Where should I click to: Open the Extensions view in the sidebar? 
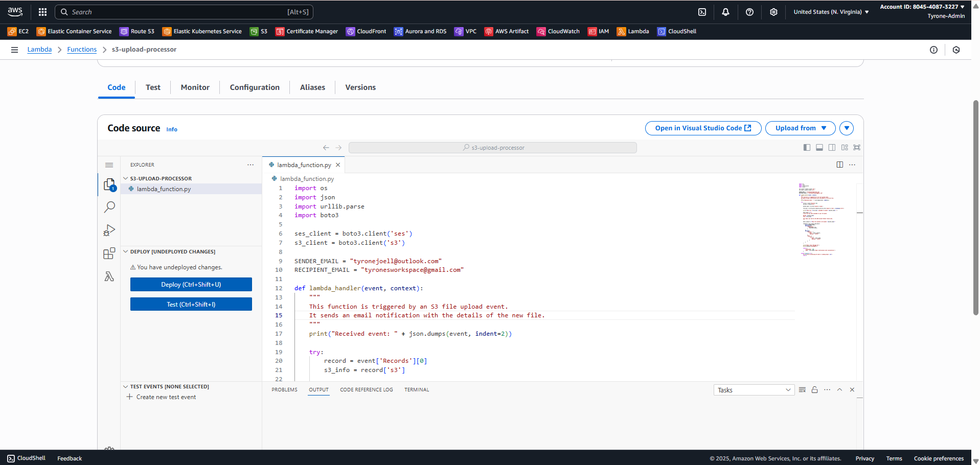[x=109, y=253]
